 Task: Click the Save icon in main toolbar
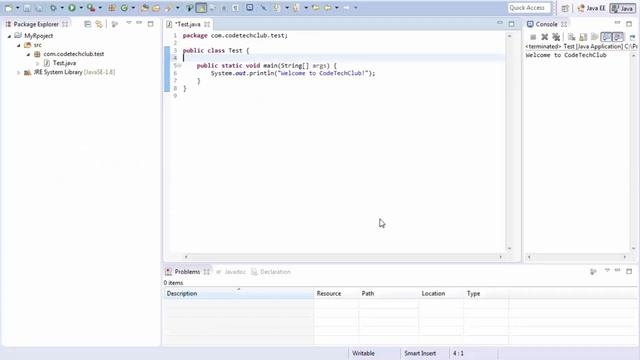[27, 8]
